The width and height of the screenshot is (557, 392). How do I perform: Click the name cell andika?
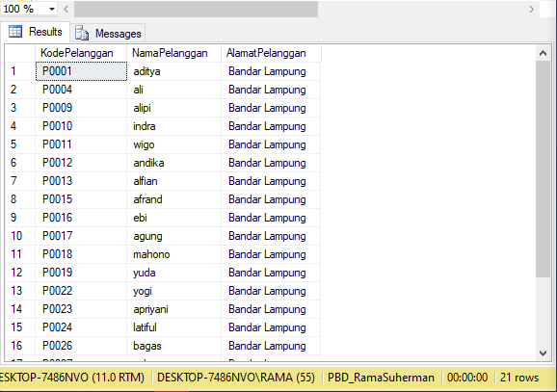click(x=174, y=163)
